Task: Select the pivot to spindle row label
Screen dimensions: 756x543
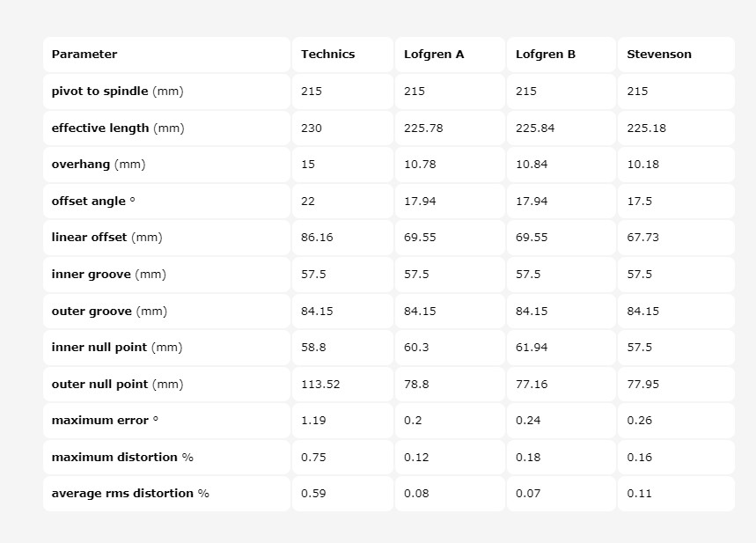Action: (118, 92)
